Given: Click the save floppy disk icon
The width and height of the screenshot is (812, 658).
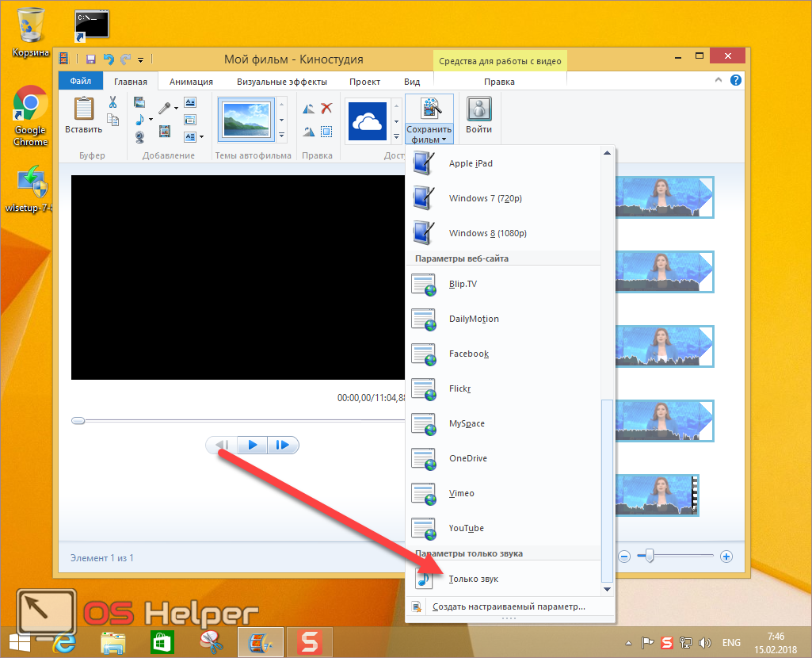Looking at the screenshot, I should coord(91,59).
